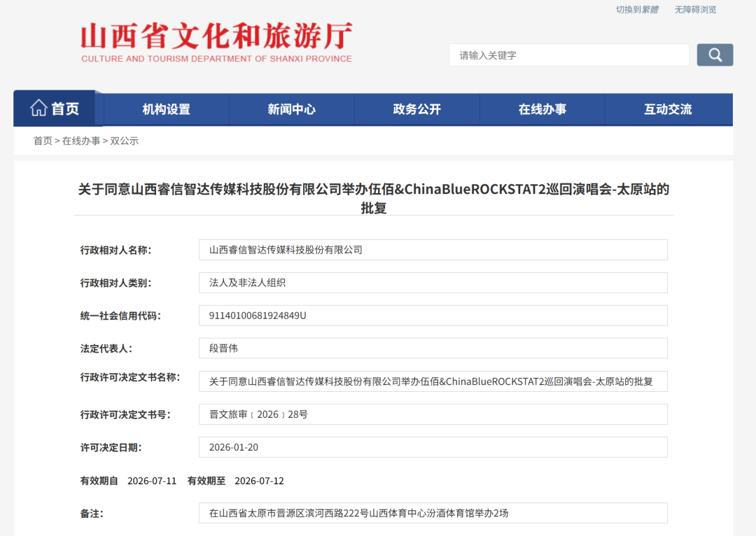Click the 许可决定日期 field with 2026-01-20
Image resolution: width=756 pixels, height=536 pixels.
click(x=433, y=447)
